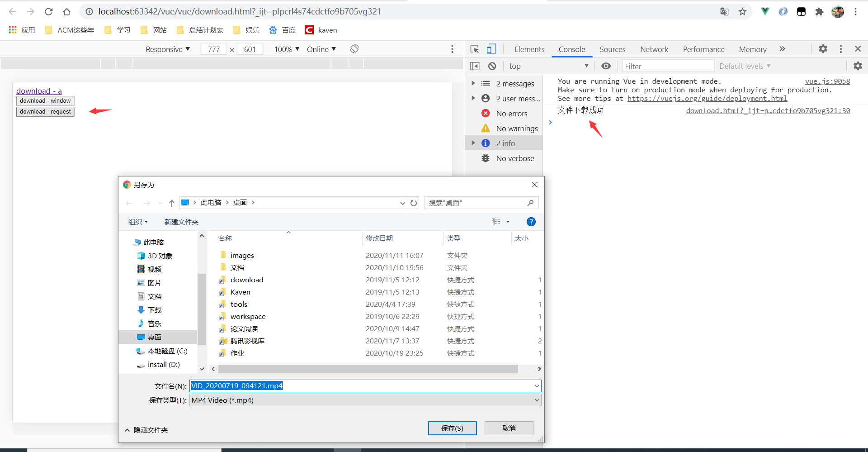Image resolution: width=868 pixels, height=452 pixels.
Task: Refresh the folder view in the Save dialog
Action: pos(414,203)
